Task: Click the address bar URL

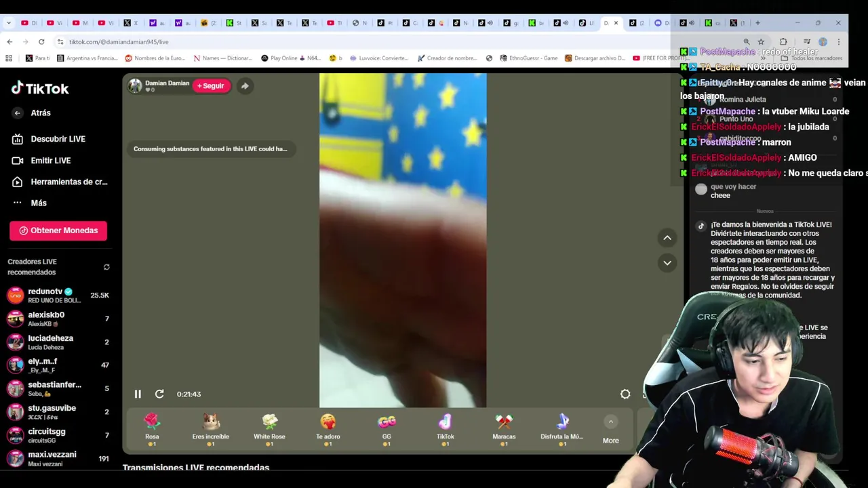Action: [x=118, y=42]
